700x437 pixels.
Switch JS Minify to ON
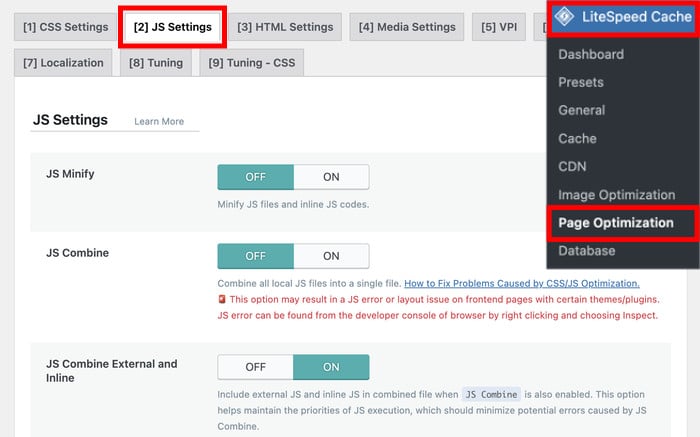point(331,177)
